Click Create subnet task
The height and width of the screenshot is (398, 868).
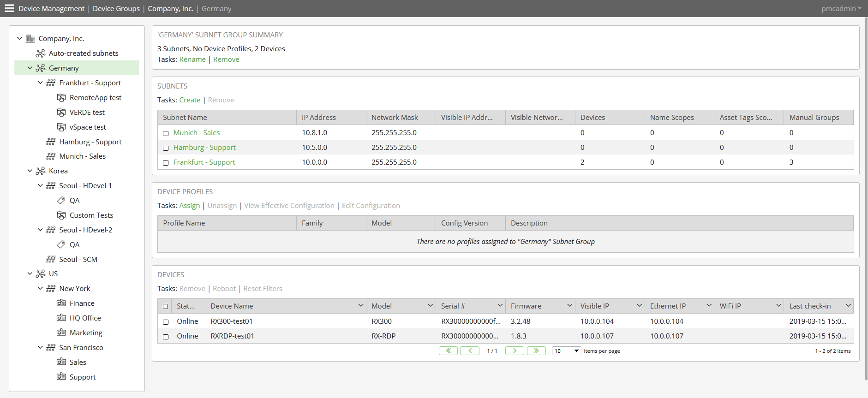(190, 100)
